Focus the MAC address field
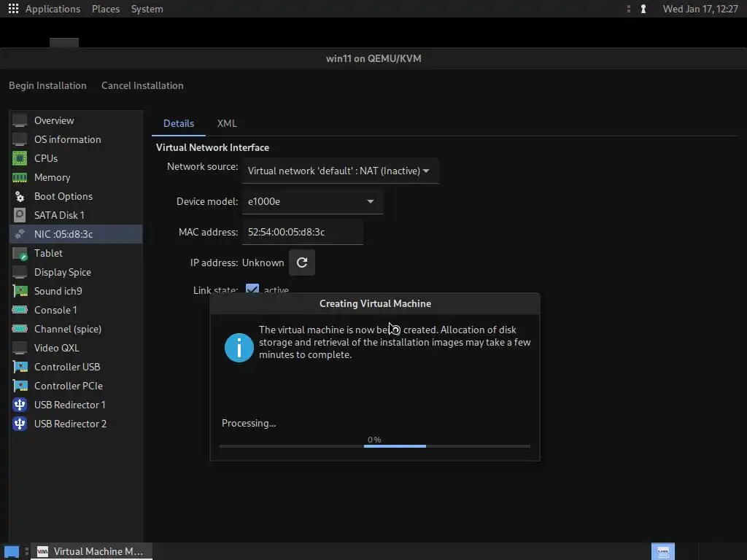 coord(303,232)
